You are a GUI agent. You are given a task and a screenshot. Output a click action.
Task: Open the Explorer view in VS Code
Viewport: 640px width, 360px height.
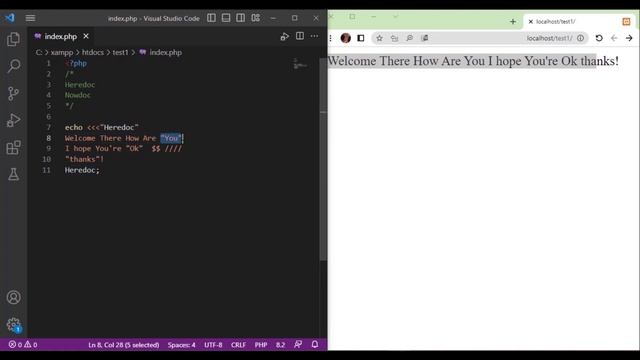click(x=13, y=39)
